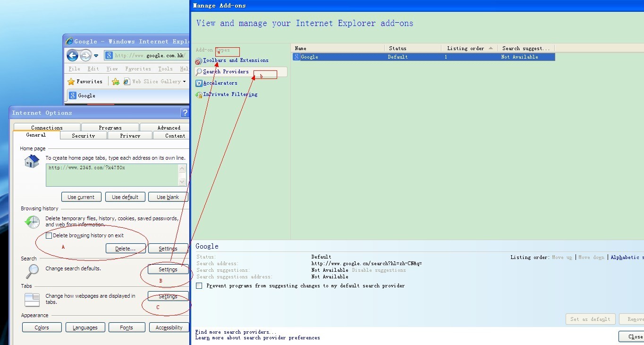Toggle the Listing order column sort

point(469,48)
